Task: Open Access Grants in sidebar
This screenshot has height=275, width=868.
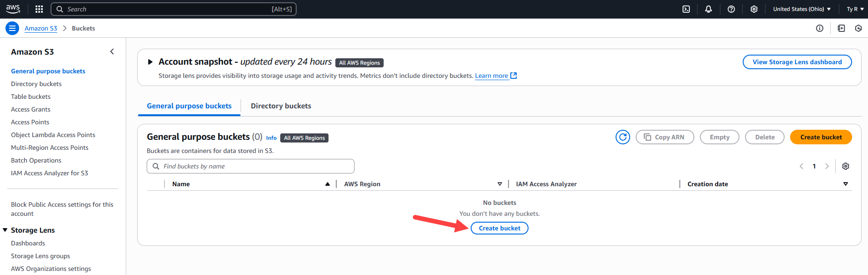Action: [x=31, y=109]
